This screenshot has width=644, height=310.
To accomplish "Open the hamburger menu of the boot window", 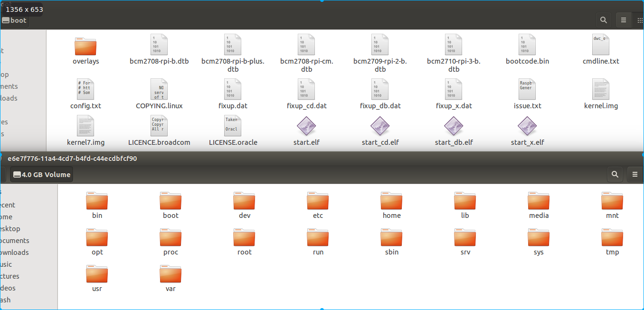I will click(x=624, y=20).
